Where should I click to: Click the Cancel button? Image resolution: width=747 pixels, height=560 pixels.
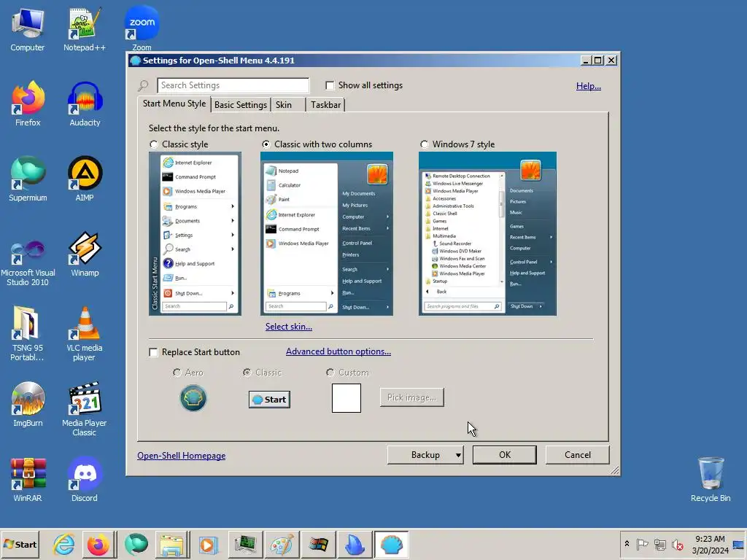[578, 455]
